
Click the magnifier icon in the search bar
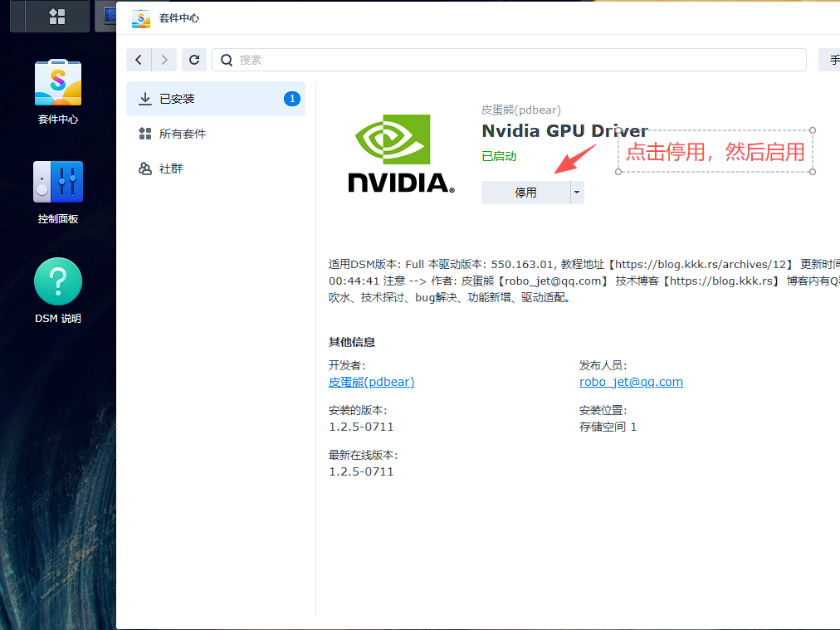pyautogui.click(x=227, y=60)
